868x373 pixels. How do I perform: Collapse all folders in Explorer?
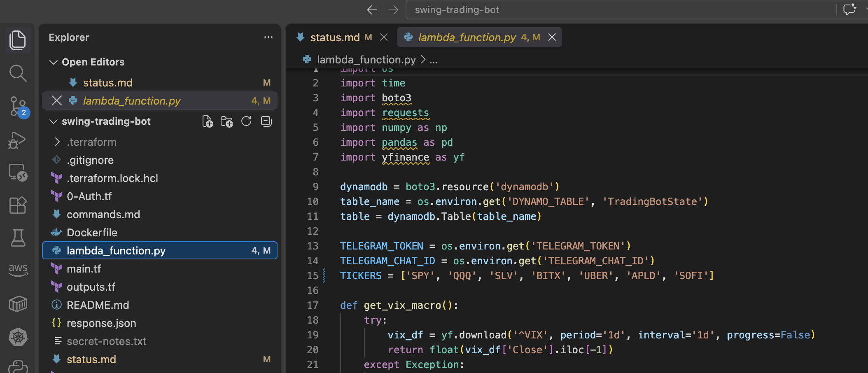pyautogui.click(x=266, y=121)
